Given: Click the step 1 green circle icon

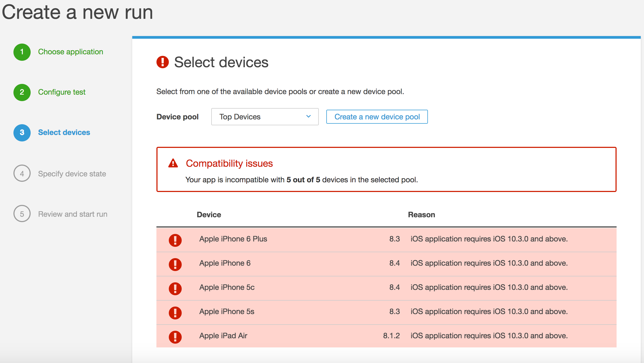Looking at the screenshot, I should 22,52.
